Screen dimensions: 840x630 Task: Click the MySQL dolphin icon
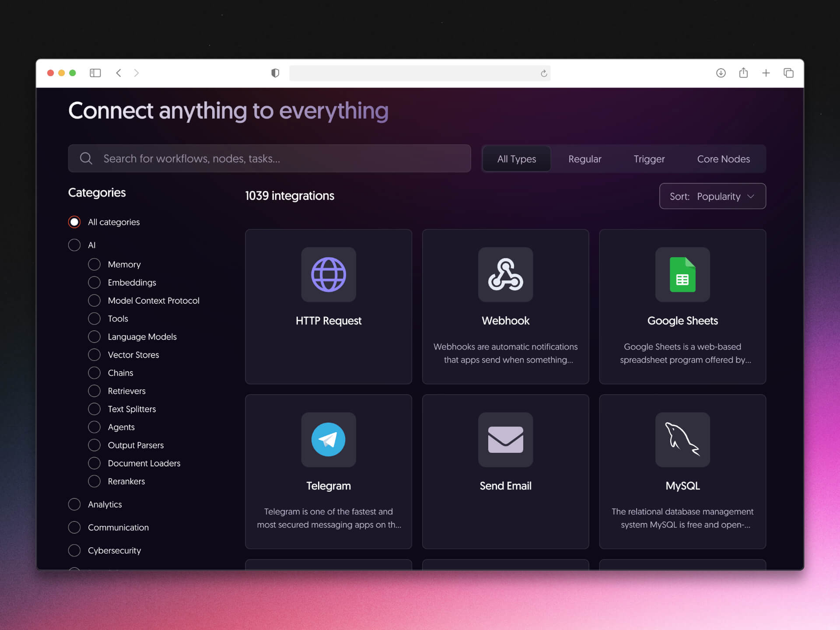pyautogui.click(x=682, y=439)
